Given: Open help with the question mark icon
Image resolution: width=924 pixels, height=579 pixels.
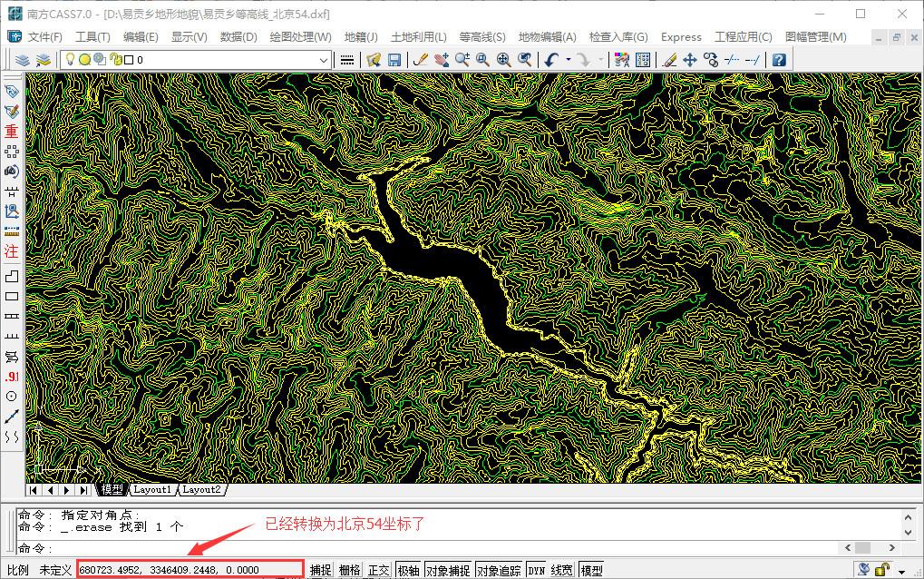Looking at the screenshot, I should 779,60.
